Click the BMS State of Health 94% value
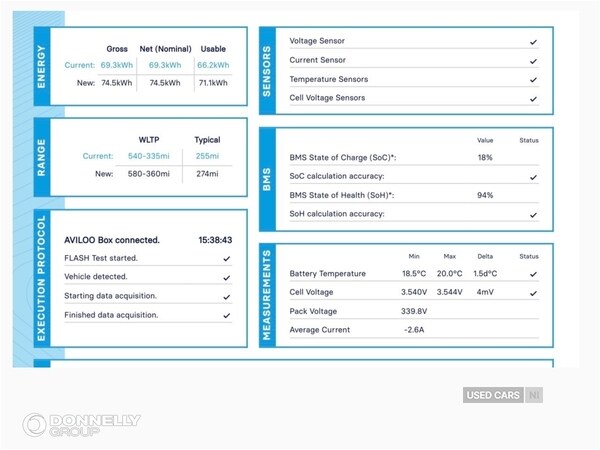This screenshot has height=450, width=600. (x=485, y=195)
